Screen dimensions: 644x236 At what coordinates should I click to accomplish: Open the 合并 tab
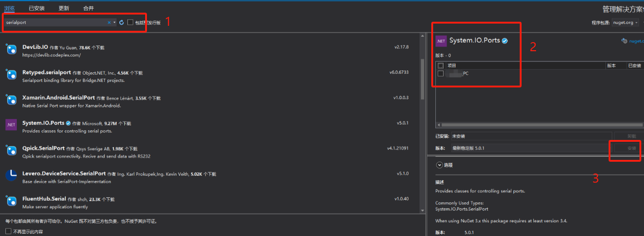point(88,8)
